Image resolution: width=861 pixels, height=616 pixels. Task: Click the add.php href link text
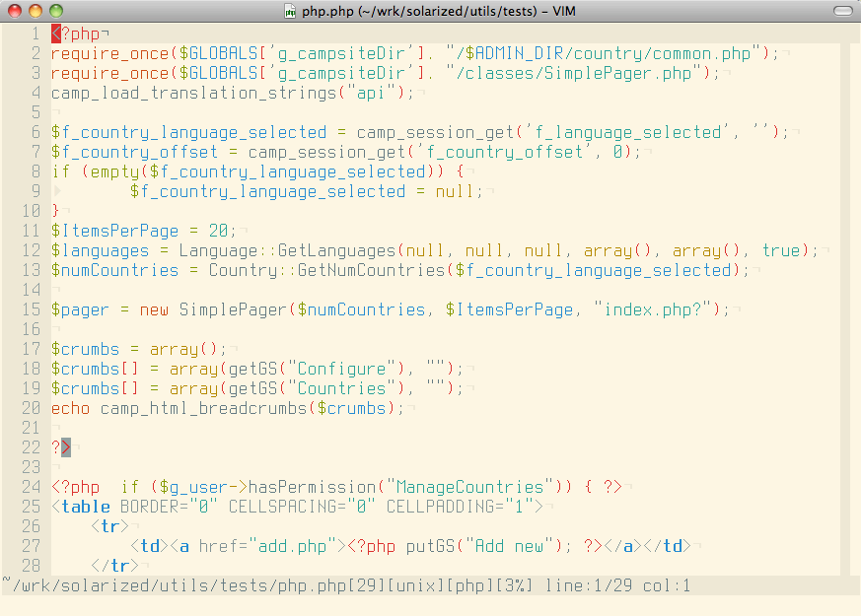click(292, 546)
